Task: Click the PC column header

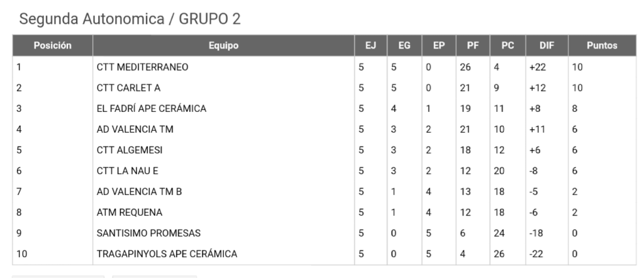Action: (508, 45)
